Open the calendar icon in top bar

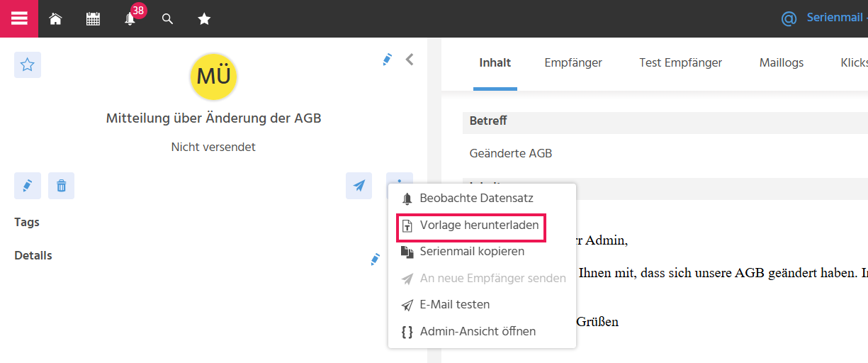pos(93,19)
